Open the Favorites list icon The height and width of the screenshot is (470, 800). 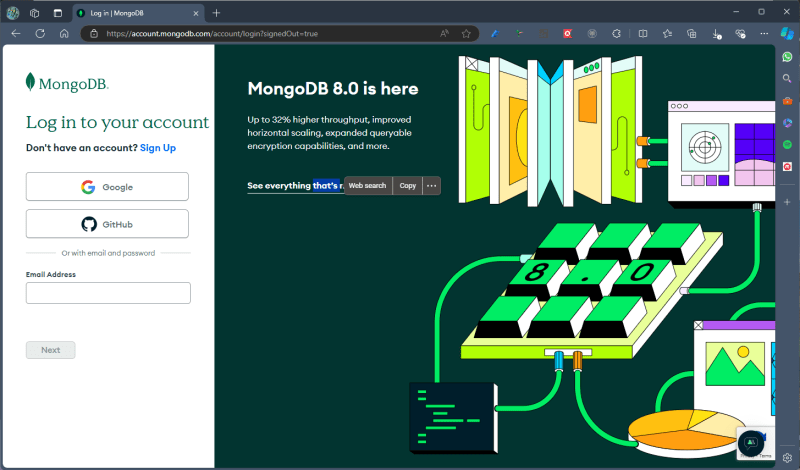pos(667,34)
